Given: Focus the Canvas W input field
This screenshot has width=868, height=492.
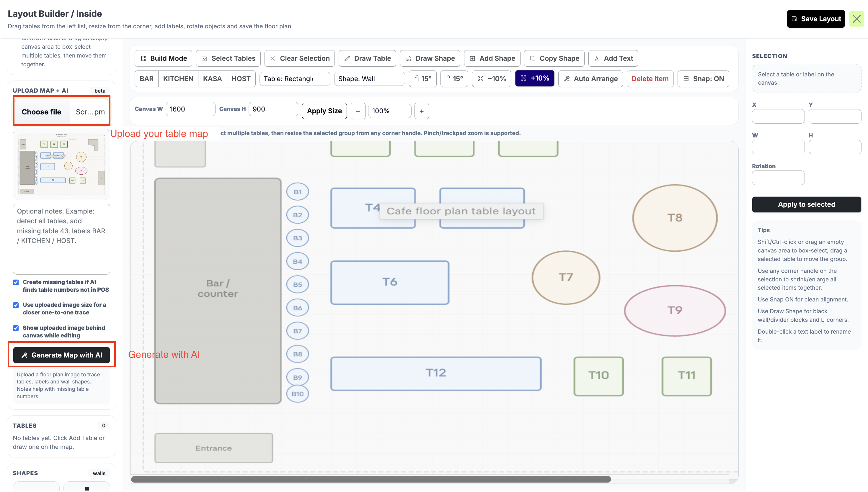Looking at the screenshot, I should point(190,109).
